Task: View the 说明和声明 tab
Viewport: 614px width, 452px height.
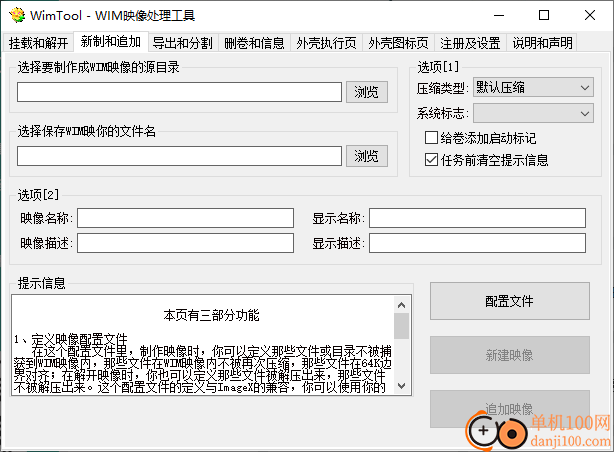Action: [542, 43]
